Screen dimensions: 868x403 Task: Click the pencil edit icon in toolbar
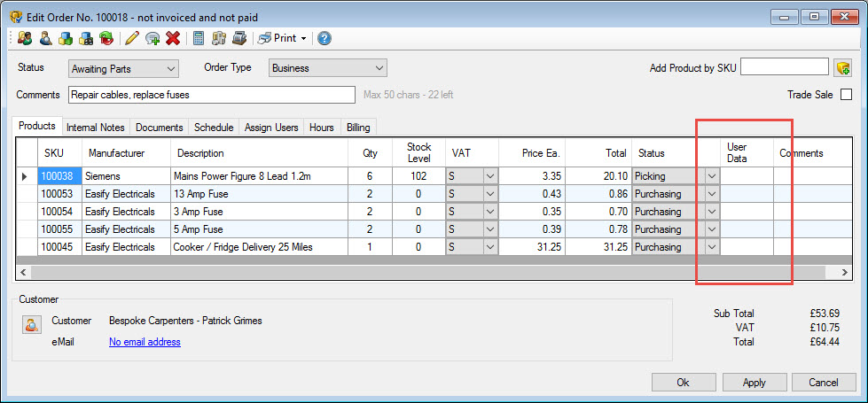132,38
